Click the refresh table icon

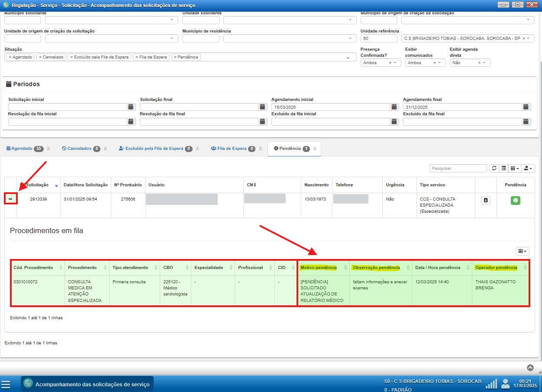[x=494, y=168]
